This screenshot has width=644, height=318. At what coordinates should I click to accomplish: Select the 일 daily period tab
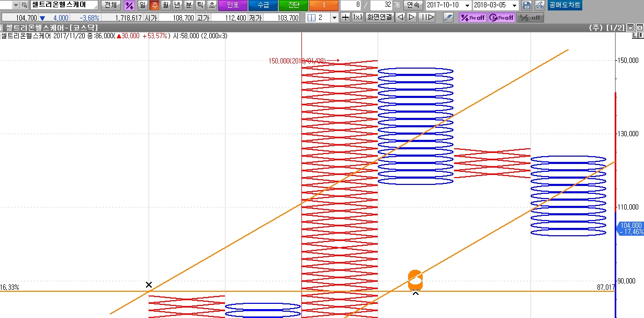(142, 5)
